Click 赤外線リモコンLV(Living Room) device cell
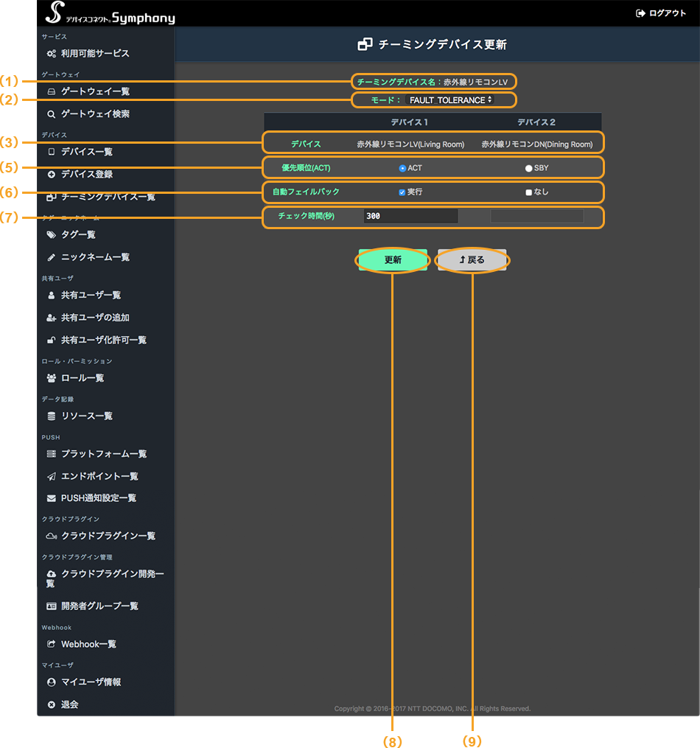 [x=410, y=144]
